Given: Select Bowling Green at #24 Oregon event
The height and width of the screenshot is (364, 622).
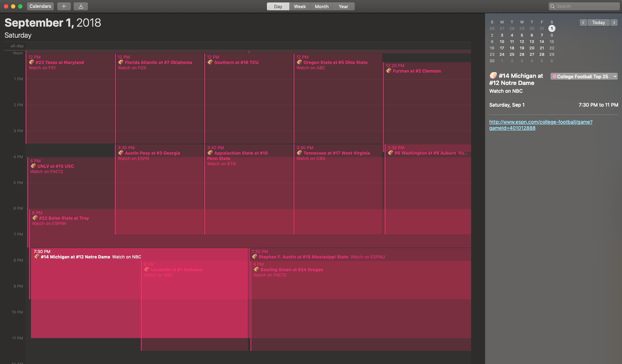Looking at the screenshot, I should click(x=361, y=306).
